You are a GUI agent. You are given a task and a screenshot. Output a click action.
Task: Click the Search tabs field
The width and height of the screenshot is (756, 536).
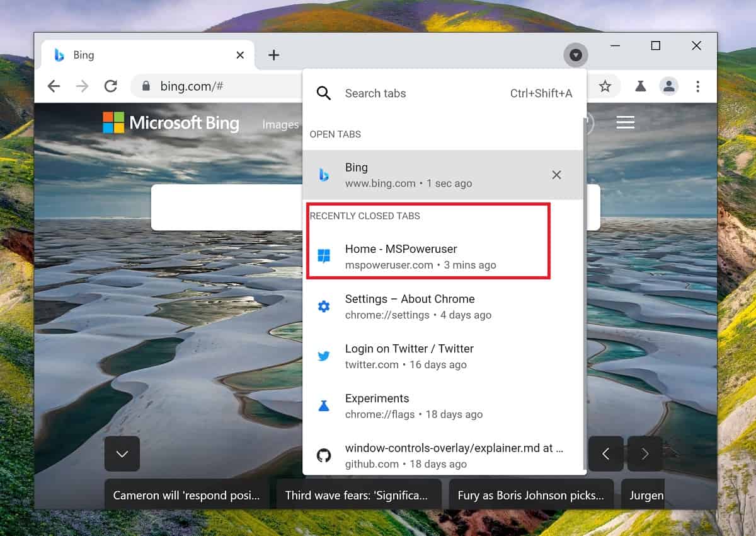(x=444, y=93)
